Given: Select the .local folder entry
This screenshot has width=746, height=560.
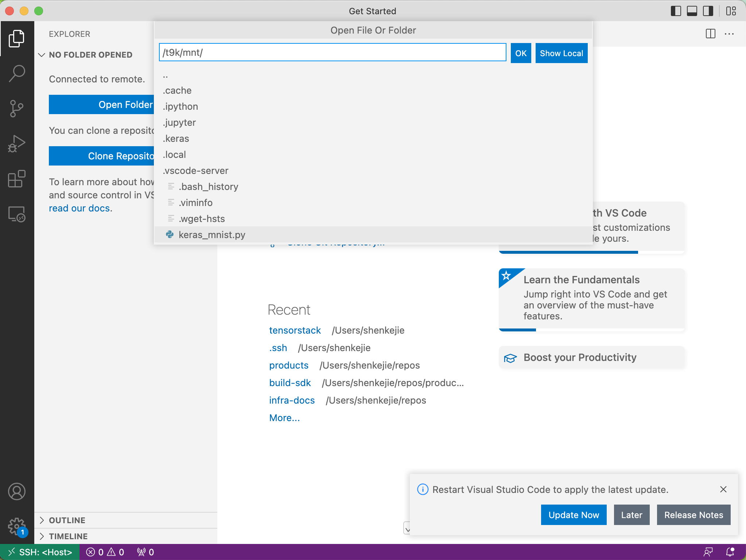Looking at the screenshot, I should pyautogui.click(x=373, y=155).
